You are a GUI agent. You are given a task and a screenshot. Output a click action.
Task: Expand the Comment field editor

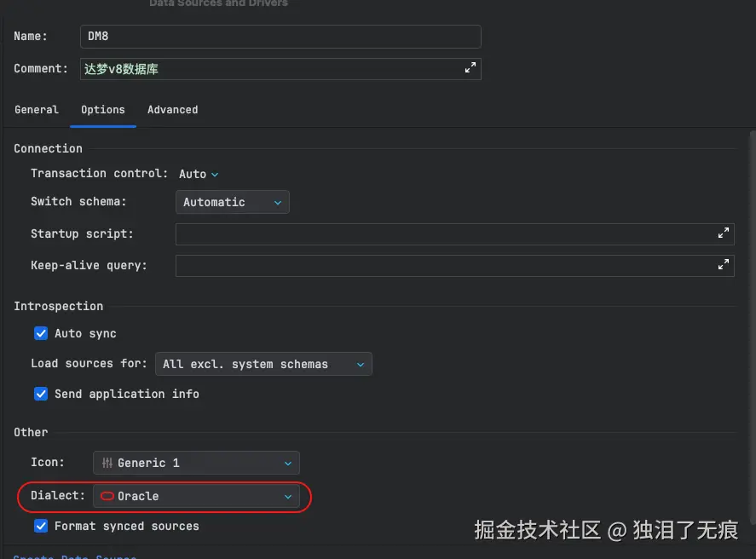(470, 68)
